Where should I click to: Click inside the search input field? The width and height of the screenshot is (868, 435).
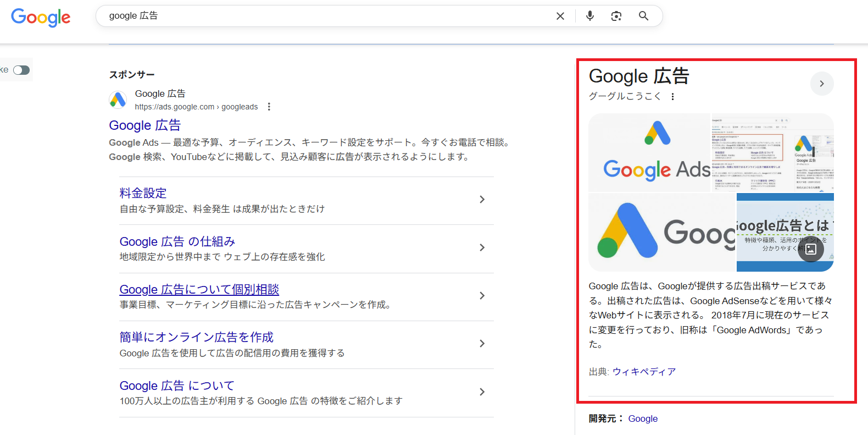coord(324,16)
